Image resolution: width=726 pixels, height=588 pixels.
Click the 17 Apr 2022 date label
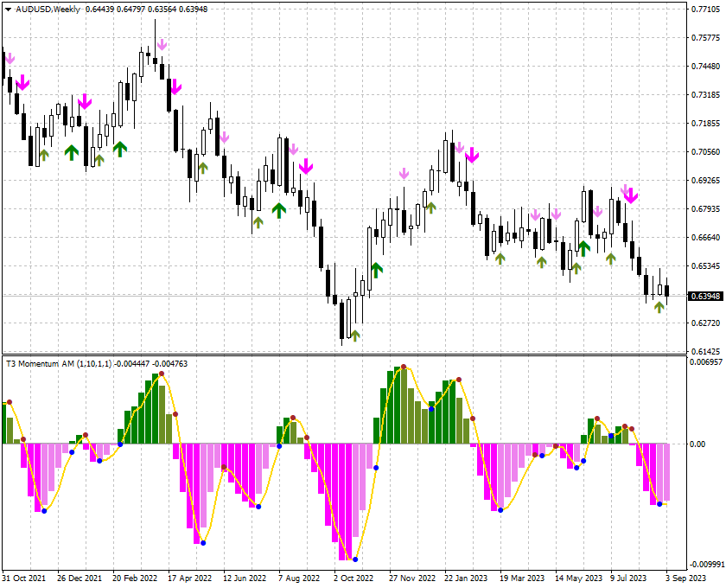[190, 578]
